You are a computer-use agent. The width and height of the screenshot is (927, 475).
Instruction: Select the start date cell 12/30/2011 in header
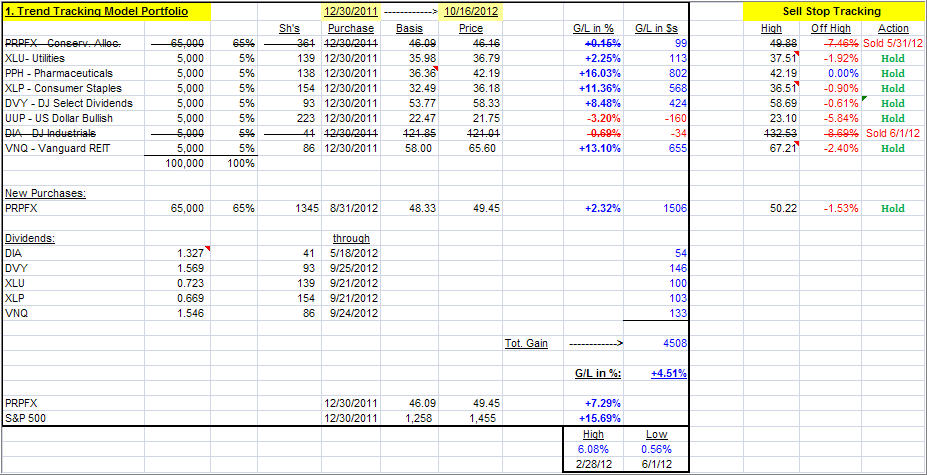click(351, 12)
